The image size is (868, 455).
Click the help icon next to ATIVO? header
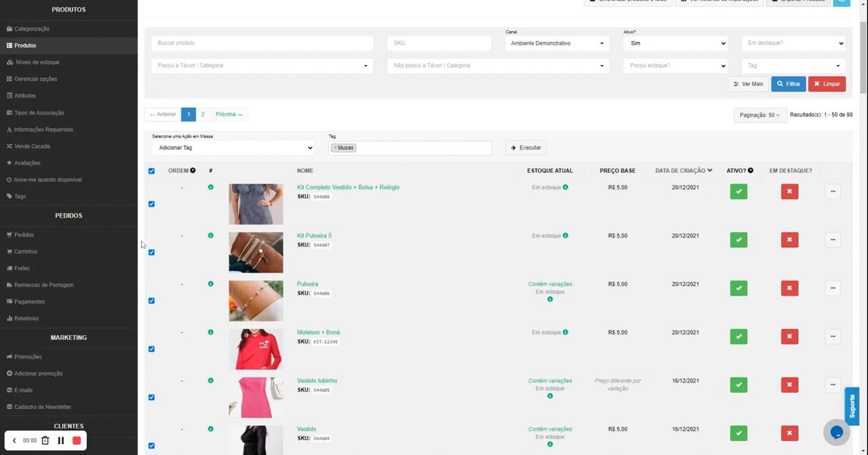click(x=750, y=170)
